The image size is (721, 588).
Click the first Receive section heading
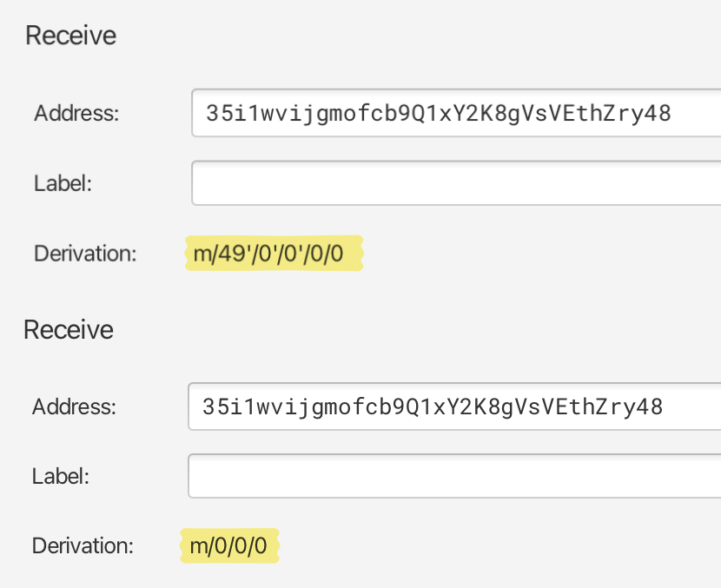[70, 36]
